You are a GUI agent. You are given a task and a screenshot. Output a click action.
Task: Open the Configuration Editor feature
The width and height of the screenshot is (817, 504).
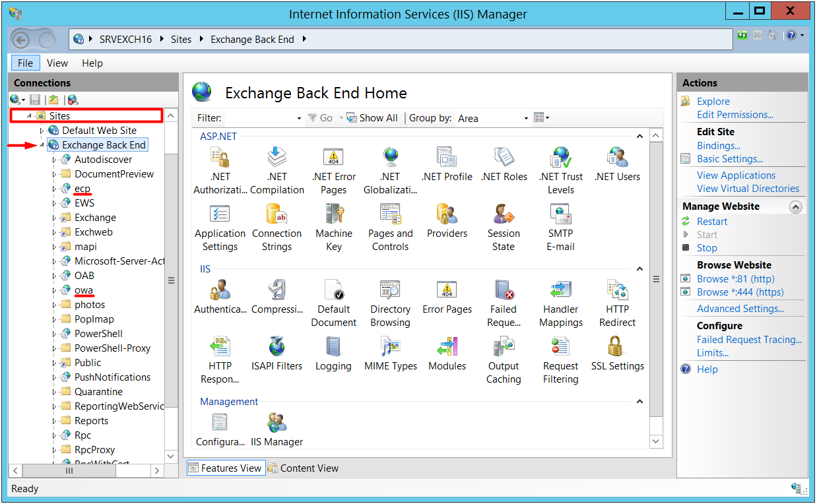tap(220, 429)
